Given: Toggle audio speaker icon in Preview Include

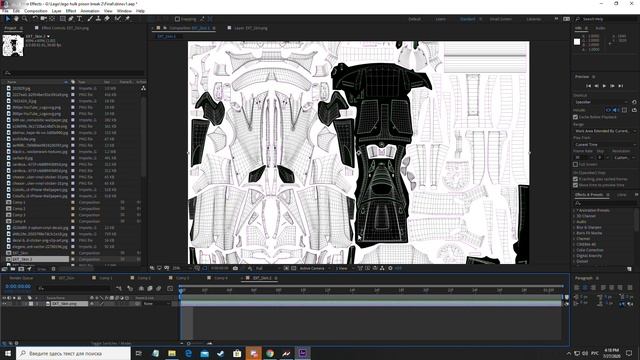Looking at the screenshot, I should (615, 110).
